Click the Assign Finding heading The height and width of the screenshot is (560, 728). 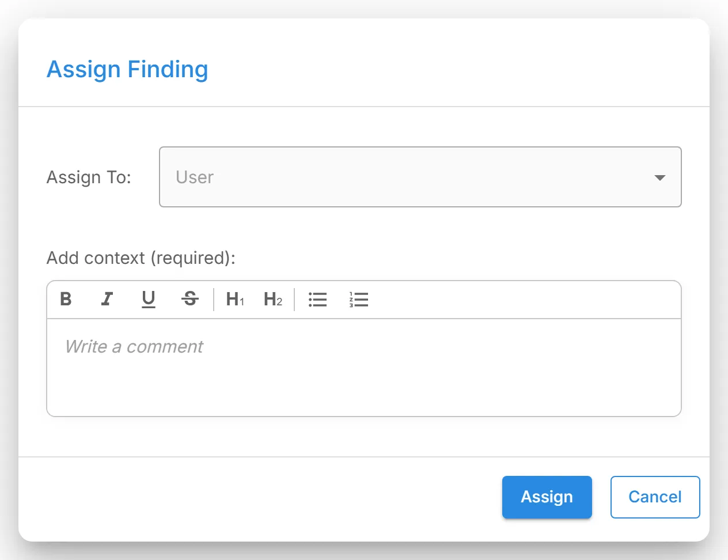127,69
